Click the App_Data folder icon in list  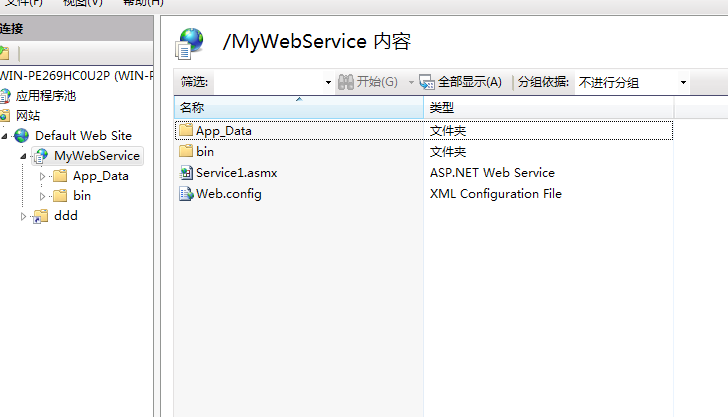click(x=186, y=131)
